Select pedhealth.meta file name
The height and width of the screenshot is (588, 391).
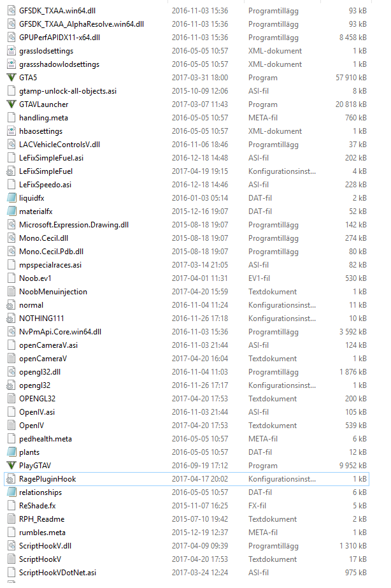(45, 439)
